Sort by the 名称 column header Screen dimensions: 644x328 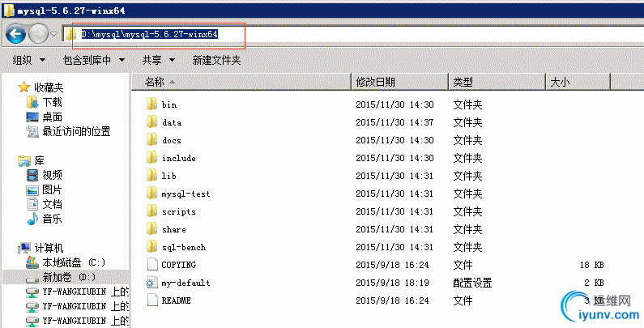tap(242, 82)
